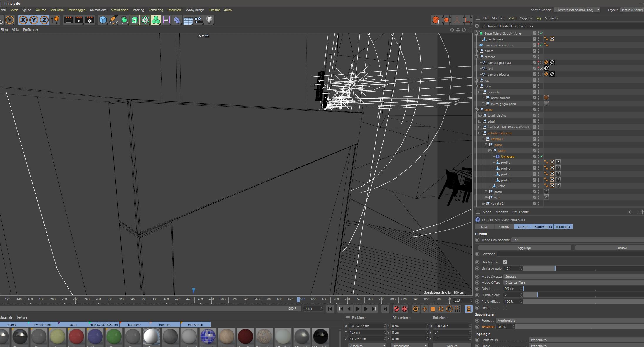Select the Spline Pen tool
The image size is (644, 347).
pyautogui.click(x=113, y=20)
